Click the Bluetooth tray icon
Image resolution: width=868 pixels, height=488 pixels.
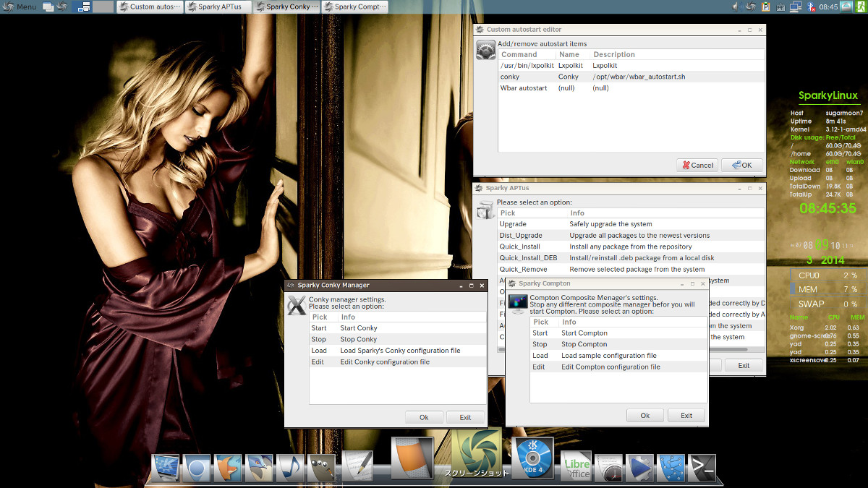point(811,7)
